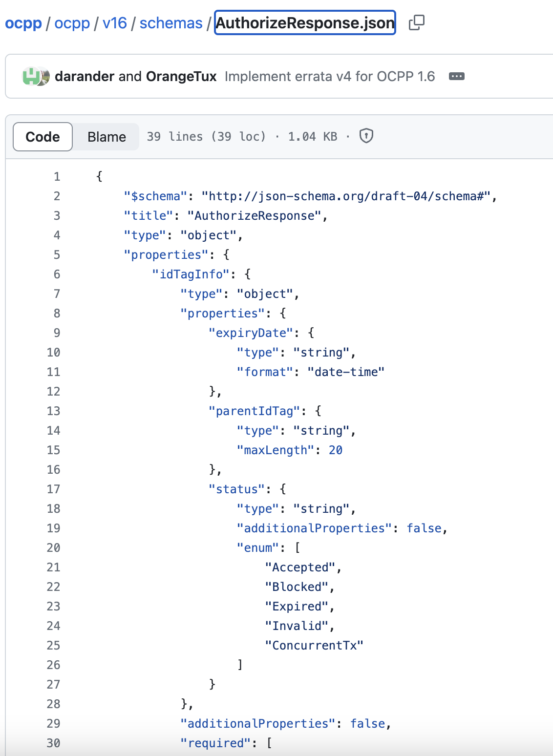553x756 pixels.
Task: Copy the file path using the copy icon
Action: tap(417, 22)
